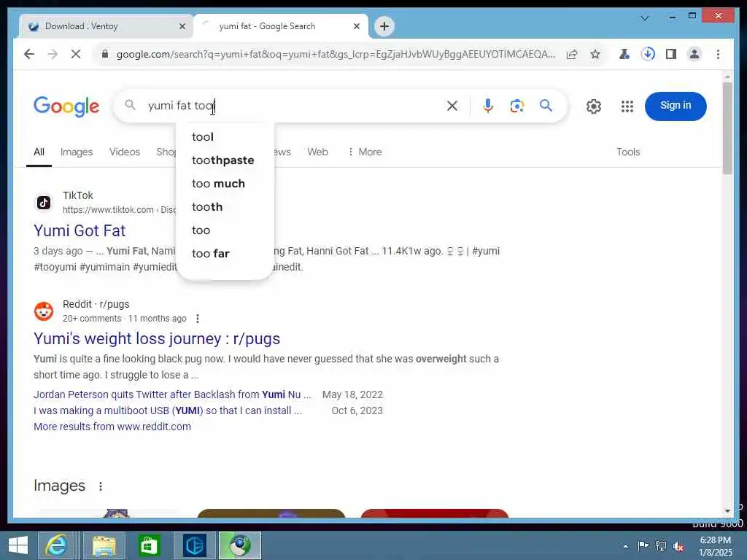747x560 pixels.
Task: Click the browser address bar URL
Action: (336, 54)
